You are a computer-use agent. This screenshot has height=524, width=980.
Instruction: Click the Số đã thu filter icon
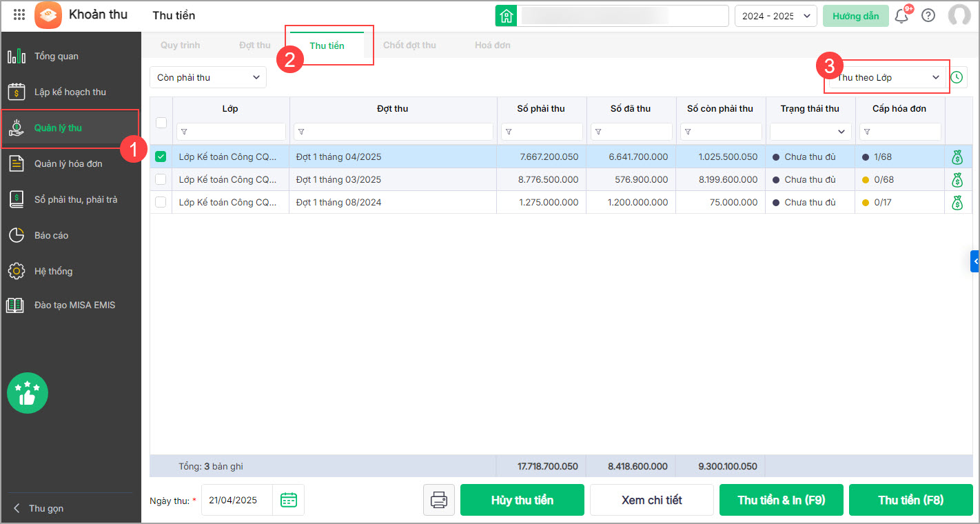598,132
